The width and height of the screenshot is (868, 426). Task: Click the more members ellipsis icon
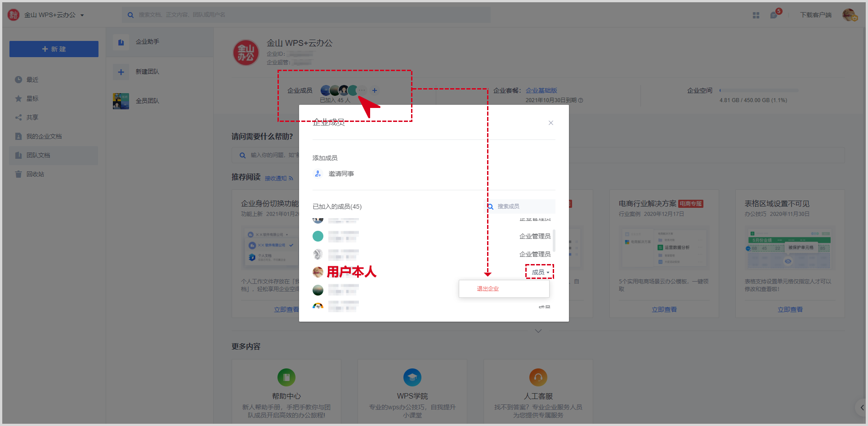[x=362, y=90]
